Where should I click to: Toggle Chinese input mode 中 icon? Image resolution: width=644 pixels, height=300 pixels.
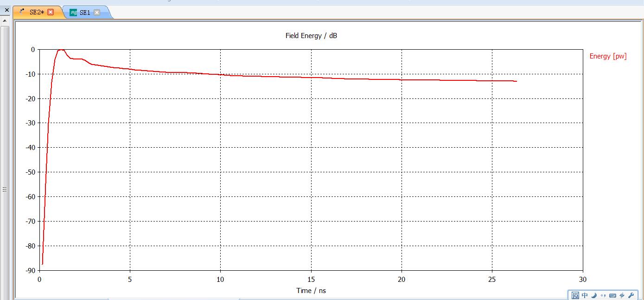pyautogui.click(x=585, y=295)
